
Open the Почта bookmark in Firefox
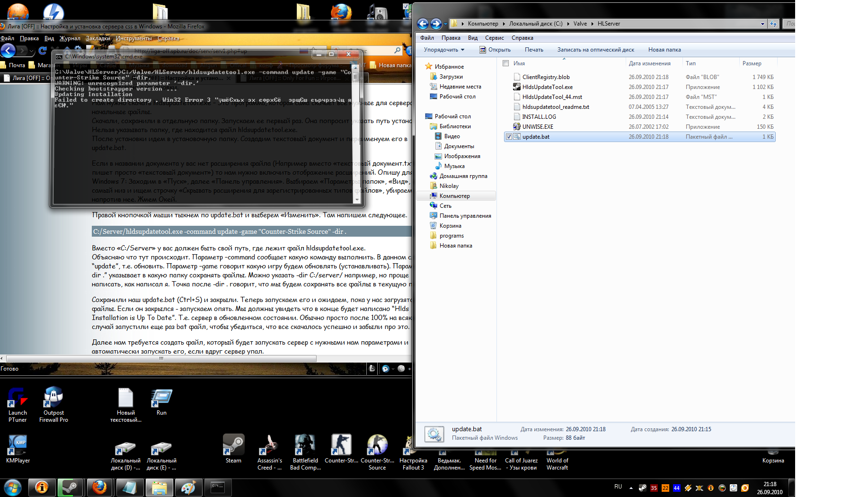pyautogui.click(x=13, y=65)
